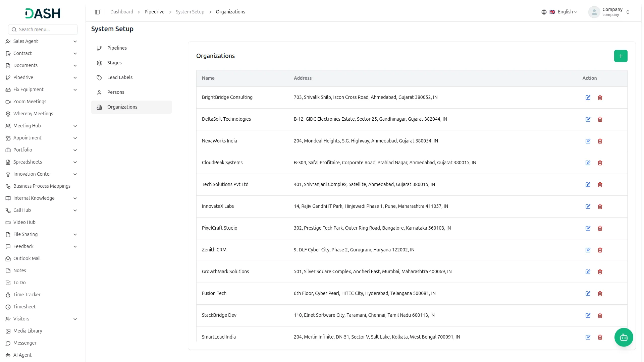Expand the Sales Agent menu

click(x=42, y=41)
